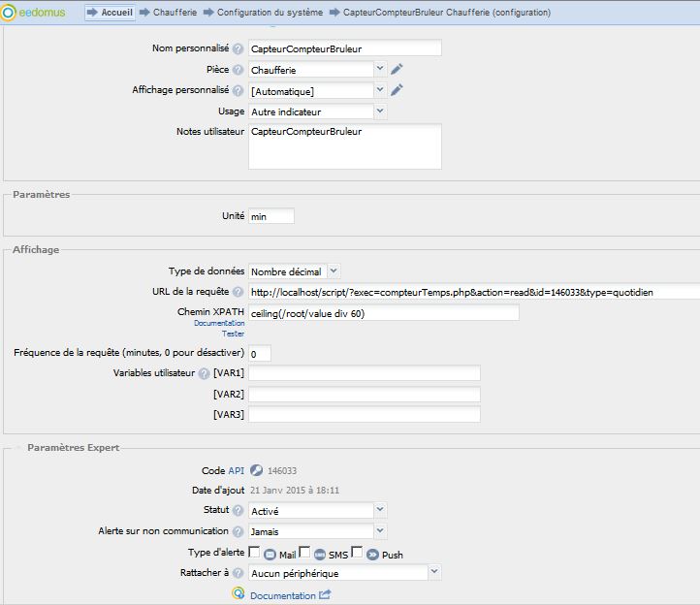Screen dimensions: 700x605
Task: Click help icon next to Statut
Action: [x=238, y=510]
